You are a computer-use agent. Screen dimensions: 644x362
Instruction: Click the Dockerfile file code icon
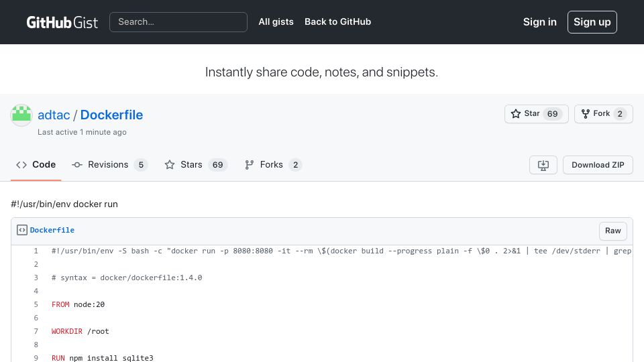(x=22, y=230)
